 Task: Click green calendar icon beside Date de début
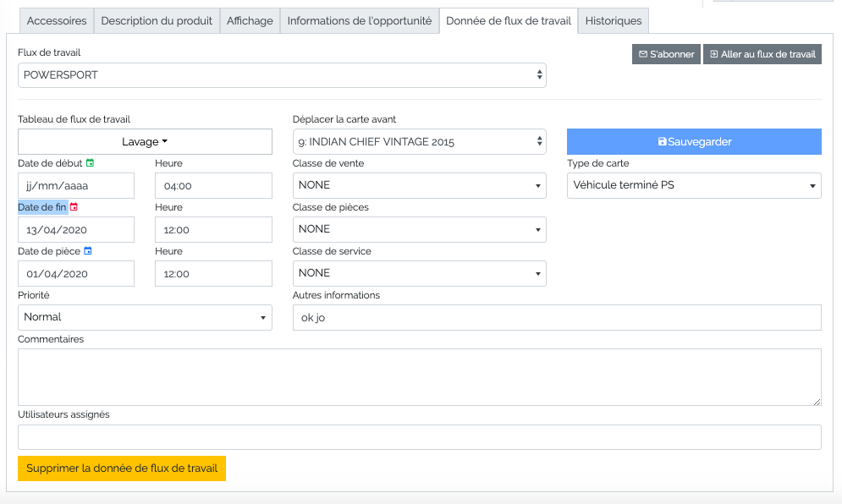(91, 162)
